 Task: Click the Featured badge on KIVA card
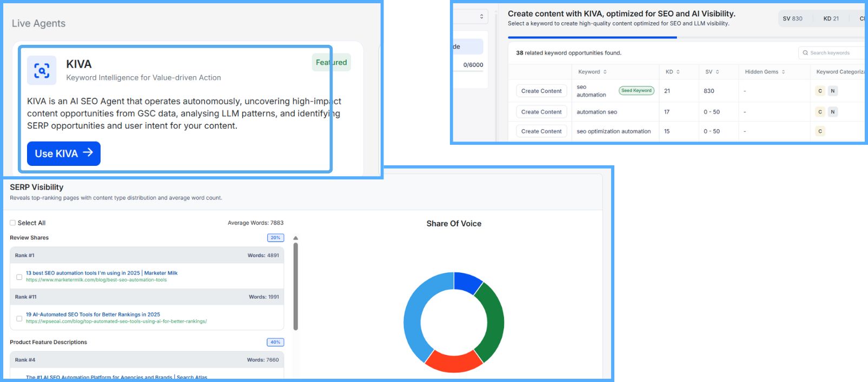pos(331,62)
